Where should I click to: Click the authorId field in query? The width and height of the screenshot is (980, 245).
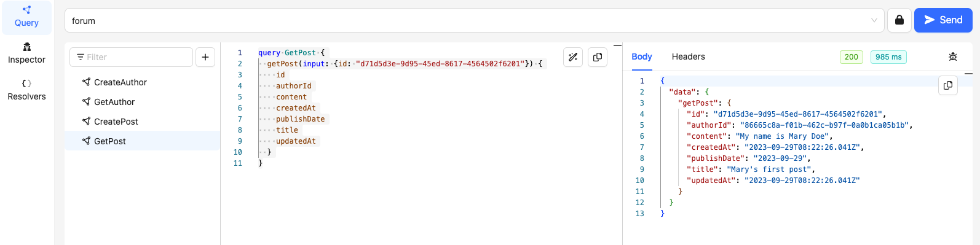point(294,86)
